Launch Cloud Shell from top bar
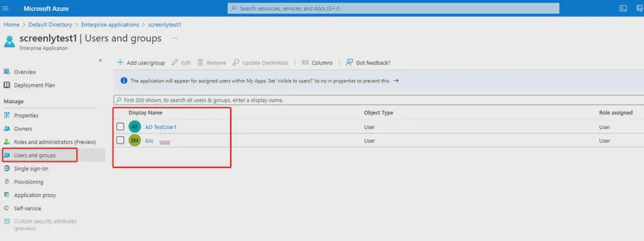The width and height of the screenshot is (644, 241). [x=623, y=8]
